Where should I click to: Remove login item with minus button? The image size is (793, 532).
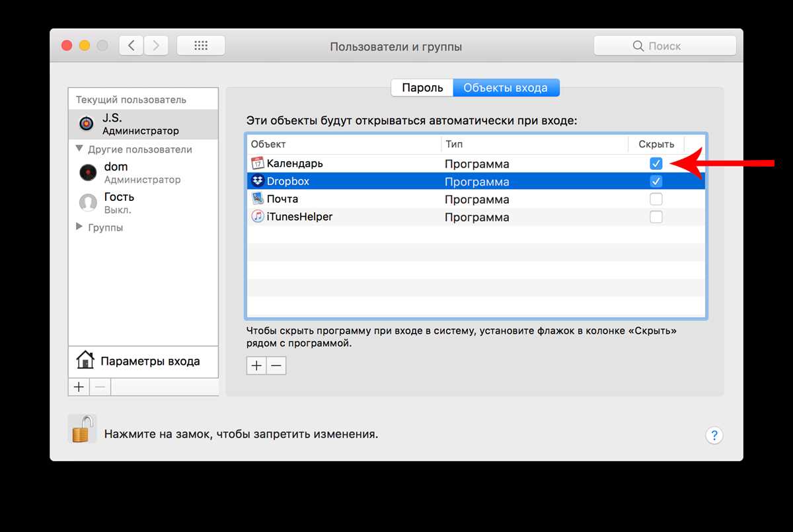point(276,365)
